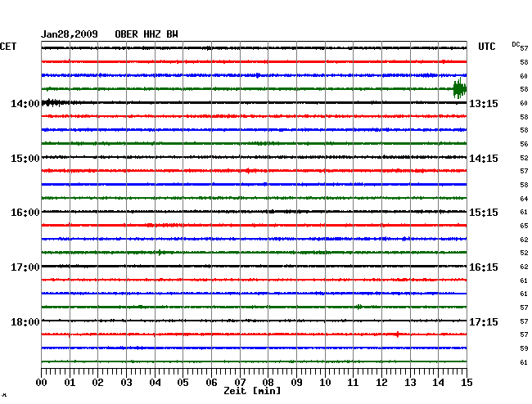Click DC value 62 next to 16:15 UTC
Image resolution: width=532 pixels, height=404 pixels.
(x=524, y=267)
